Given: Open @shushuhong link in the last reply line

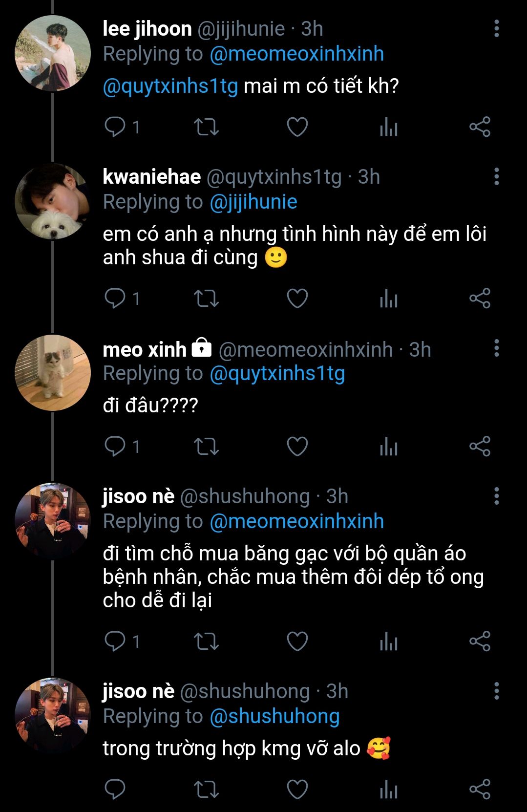Looking at the screenshot, I should pyautogui.click(x=274, y=716).
